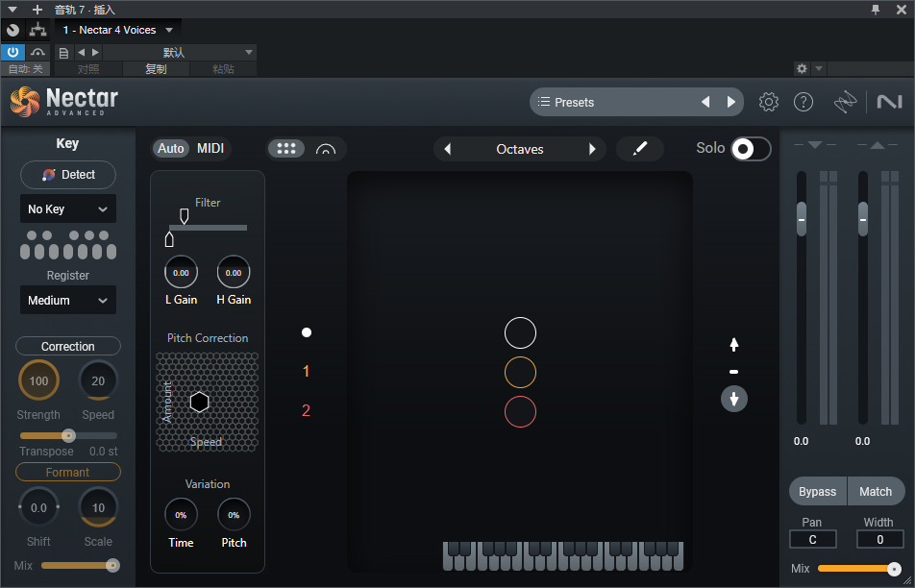Toggle the Correction module
The width and height of the screenshot is (915, 588).
(67, 347)
